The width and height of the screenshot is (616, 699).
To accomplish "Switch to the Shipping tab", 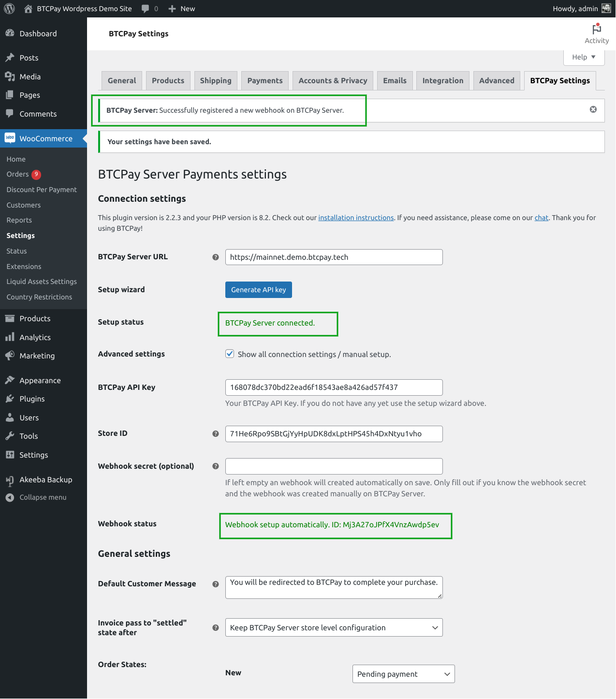I will 216,80.
